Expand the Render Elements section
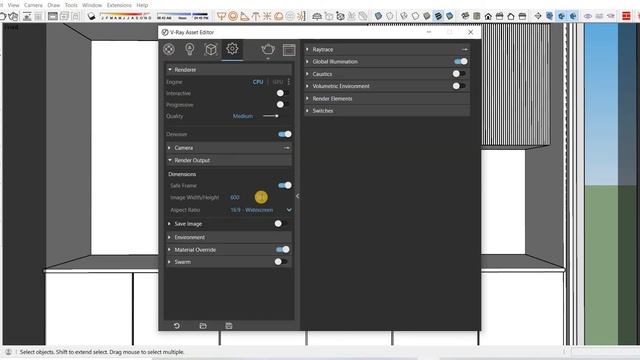 [387, 99]
